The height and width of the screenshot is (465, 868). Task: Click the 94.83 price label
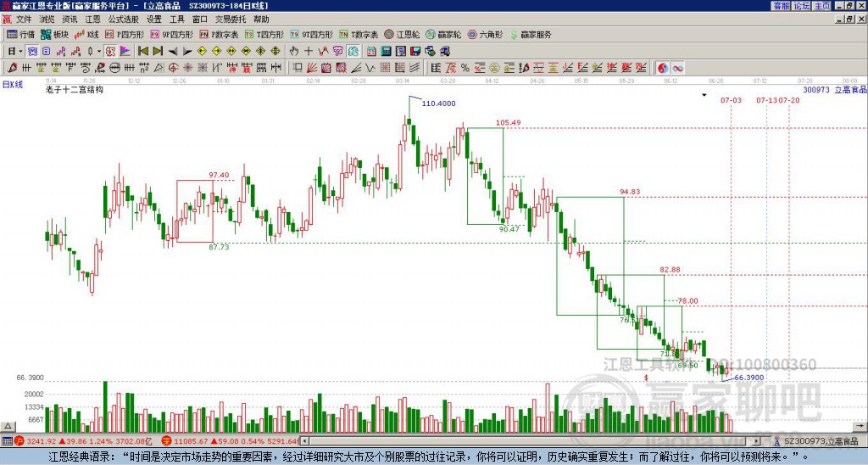click(x=630, y=192)
